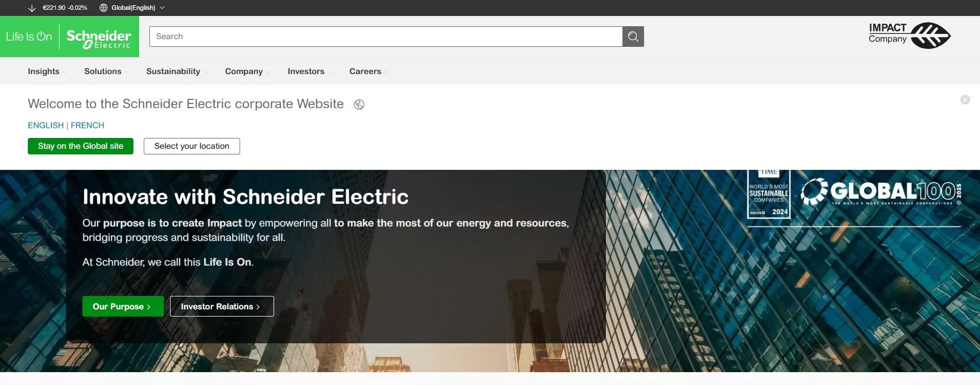Close the welcome banner with the X icon
This screenshot has height=385, width=980.
[x=965, y=100]
